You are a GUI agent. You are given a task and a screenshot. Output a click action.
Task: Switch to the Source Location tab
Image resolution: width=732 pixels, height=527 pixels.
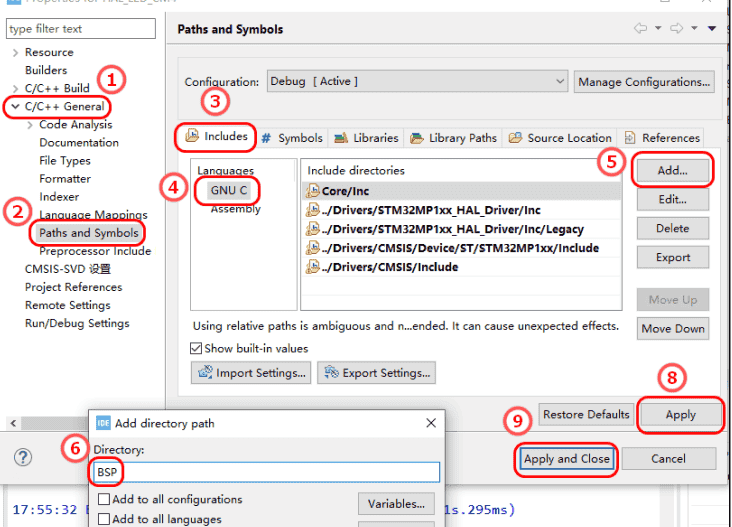tap(560, 138)
